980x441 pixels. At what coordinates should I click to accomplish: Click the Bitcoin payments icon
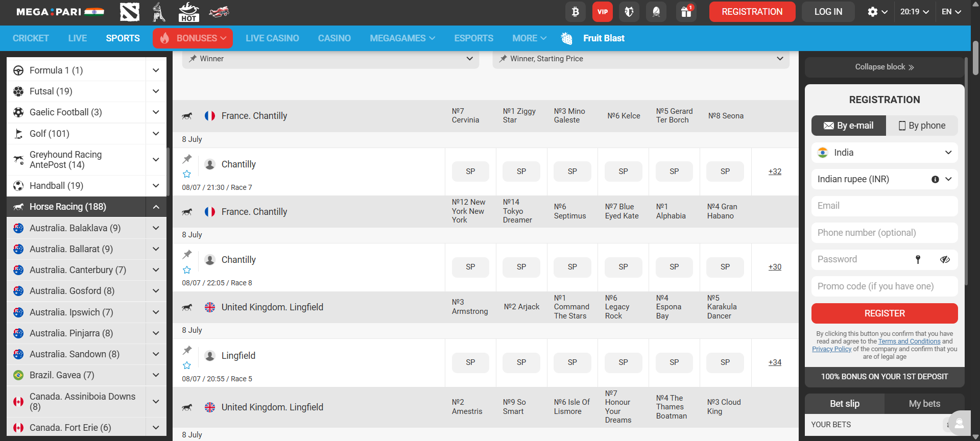[x=575, y=12]
